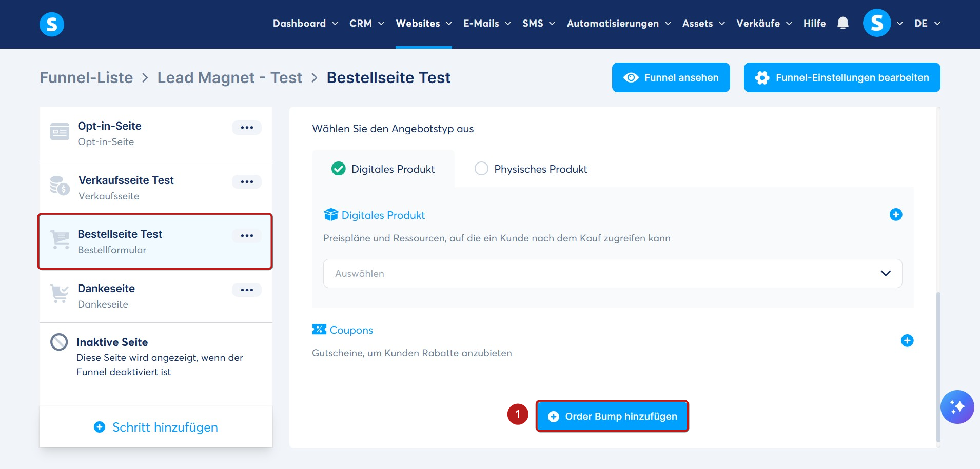Select the Digitales Produkt option
The width and height of the screenshot is (980, 469).
click(x=383, y=169)
